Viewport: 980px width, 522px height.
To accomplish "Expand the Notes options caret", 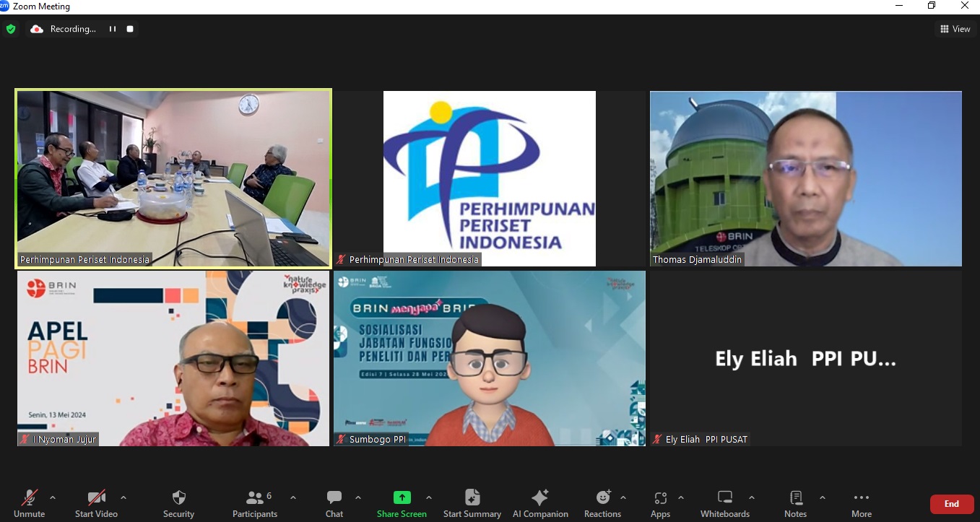I will pyautogui.click(x=823, y=497).
